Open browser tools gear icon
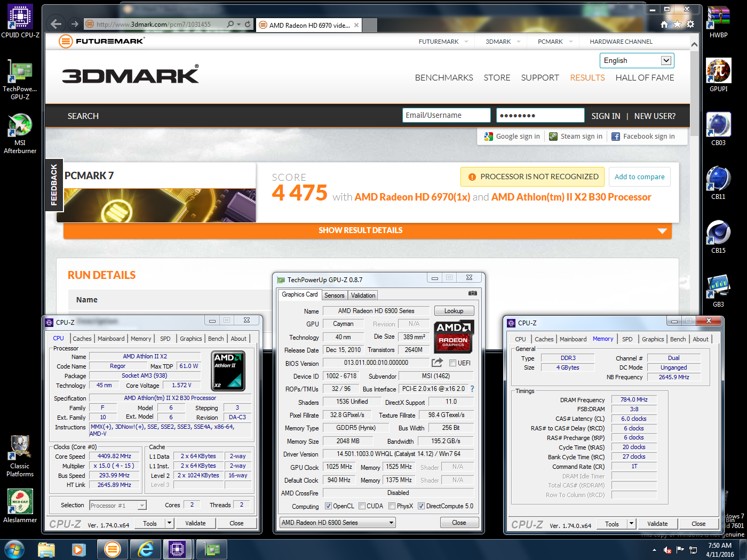This screenshot has width=747, height=560. pos(690,24)
